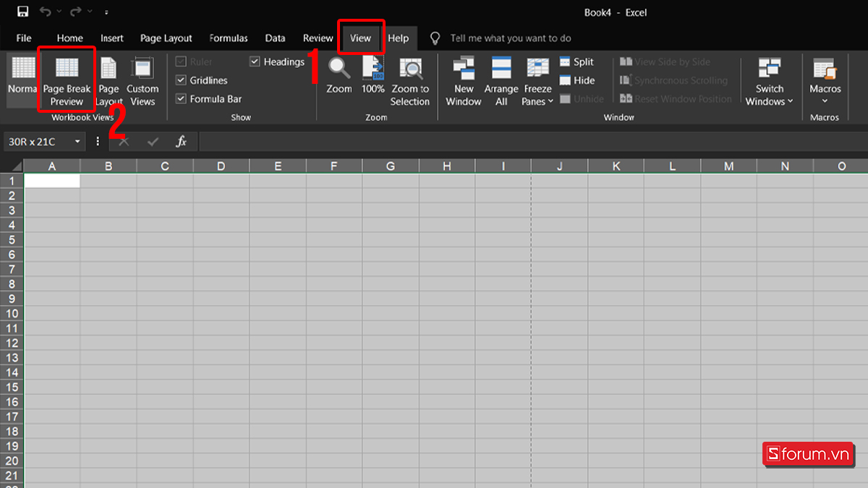Image resolution: width=868 pixels, height=488 pixels.
Task: Select Zoom to Selection
Action: (x=409, y=80)
